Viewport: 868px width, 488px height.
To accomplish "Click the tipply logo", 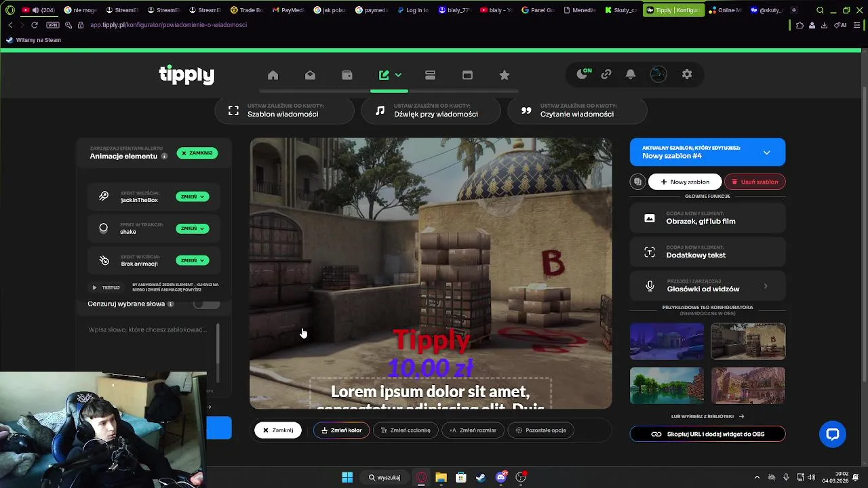I will coord(186,75).
